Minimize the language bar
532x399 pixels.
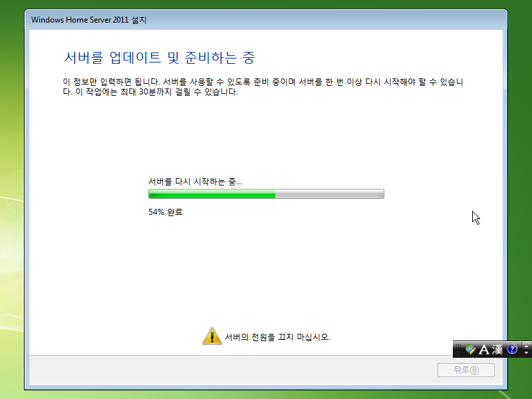point(526,346)
